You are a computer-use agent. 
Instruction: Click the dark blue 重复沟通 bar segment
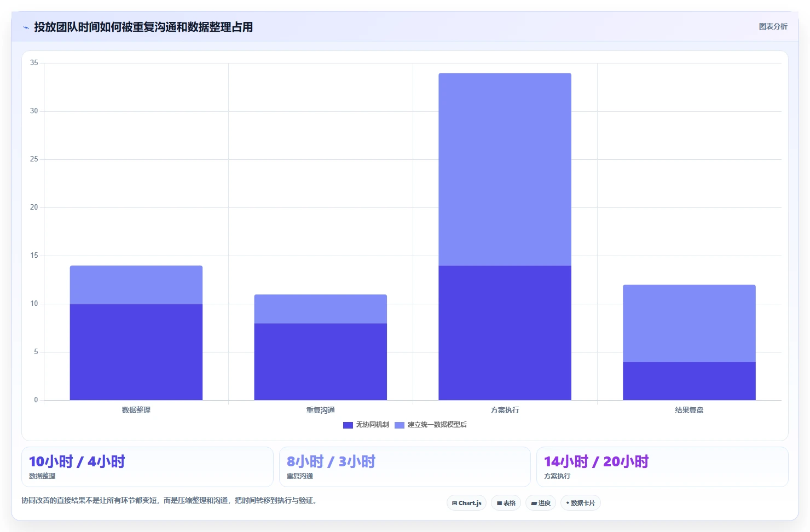coord(321,362)
